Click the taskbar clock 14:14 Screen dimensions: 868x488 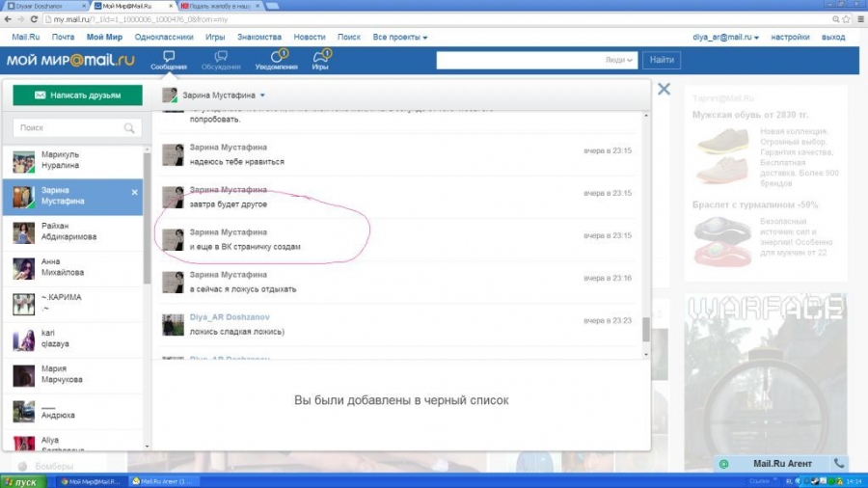click(854, 481)
